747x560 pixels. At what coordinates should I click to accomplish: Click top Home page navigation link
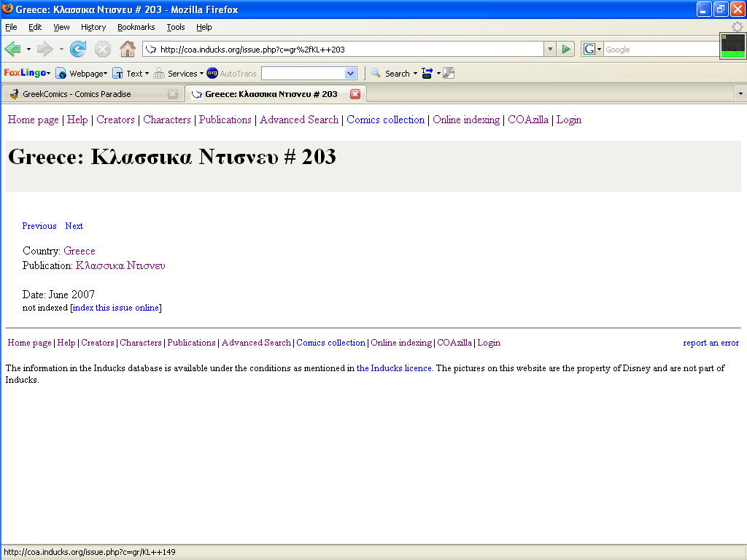[x=34, y=120]
